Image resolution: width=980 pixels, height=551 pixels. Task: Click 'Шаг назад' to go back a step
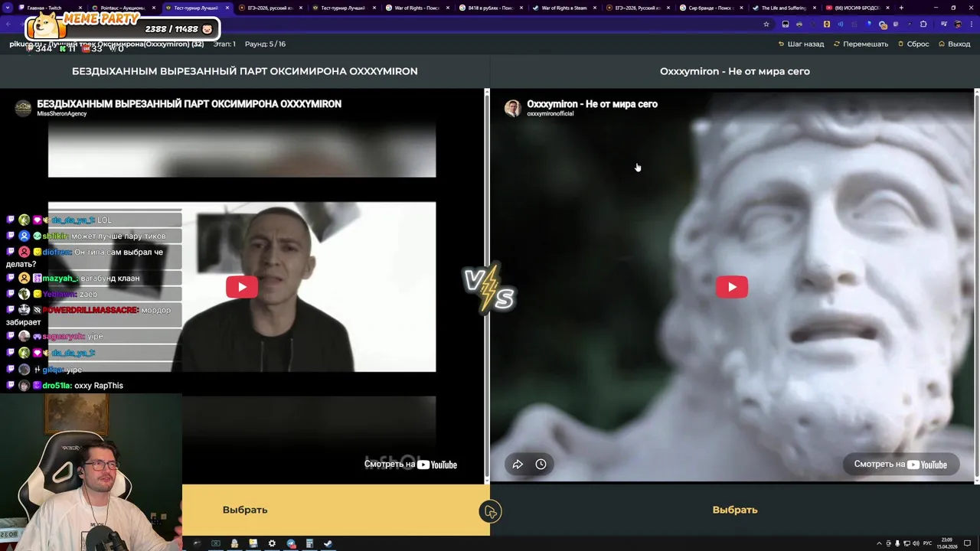(x=801, y=44)
